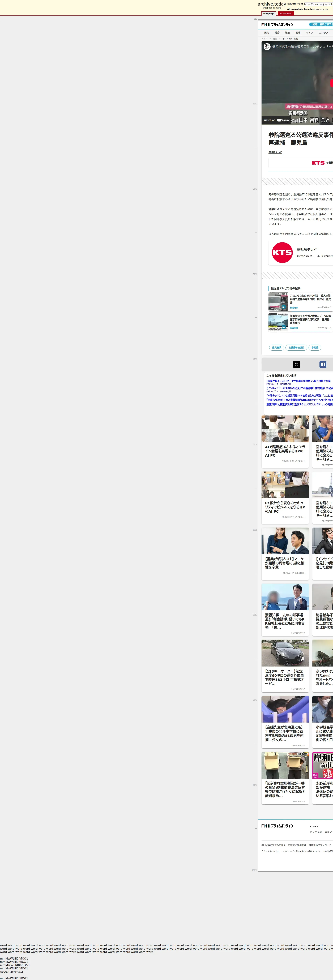The image size is (333, 980).
Task: Click the X (Twitter) share icon
Action: 297,364
